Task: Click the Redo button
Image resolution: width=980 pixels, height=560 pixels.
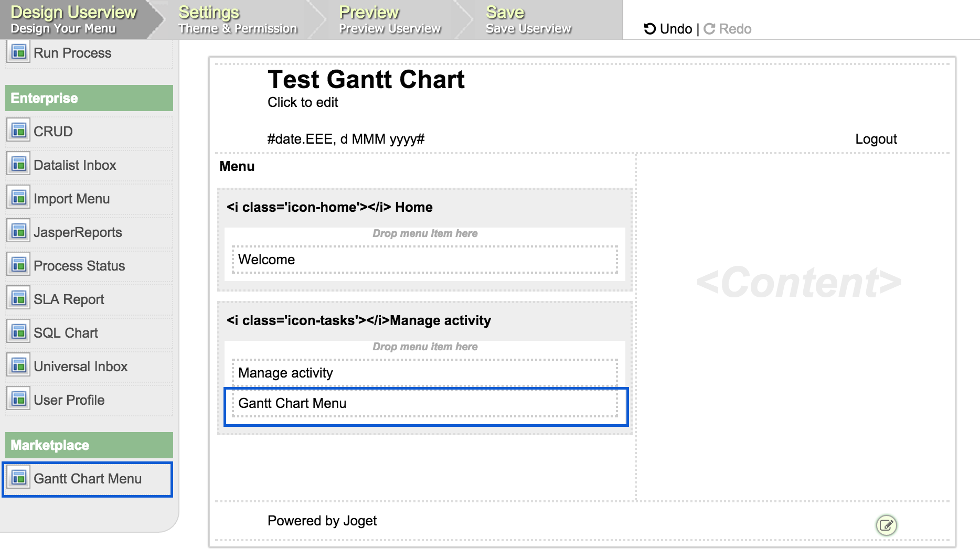Action: [x=728, y=29]
